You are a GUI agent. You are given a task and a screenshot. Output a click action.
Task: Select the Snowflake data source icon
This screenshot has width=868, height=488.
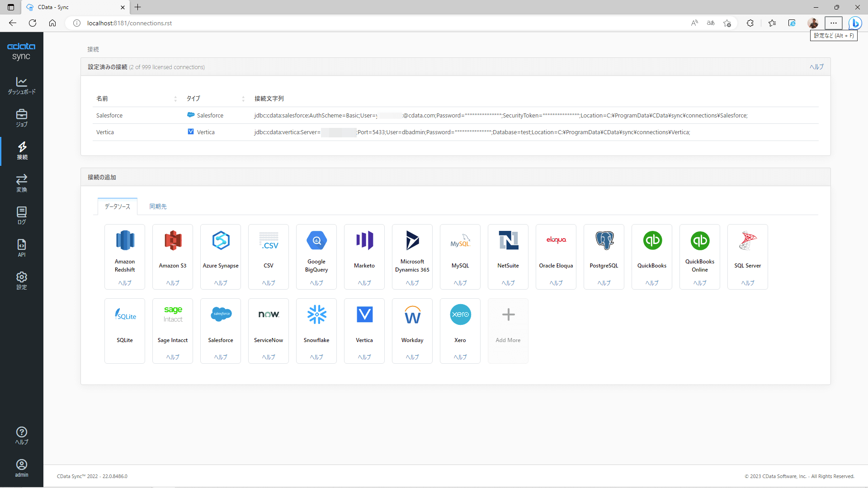pos(316,315)
